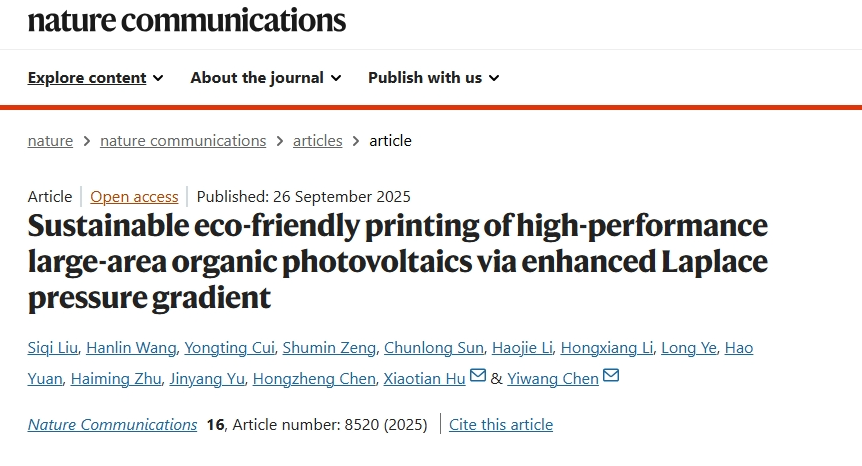Image resolution: width=862 pixels, height=466 pixels.
Task: Click Cite this article link
Action: click(x=501, y=424)
